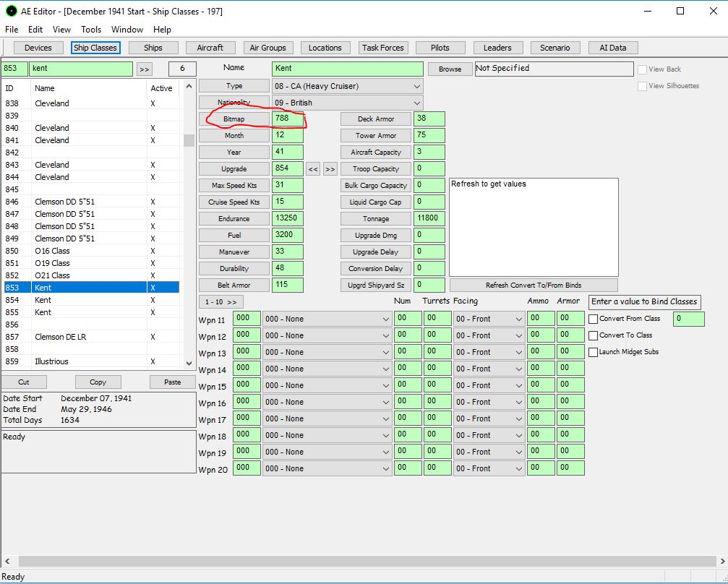Click the search name field containing kent
Image resolution: width=728 pixels, height=584 pixels.
81,69
